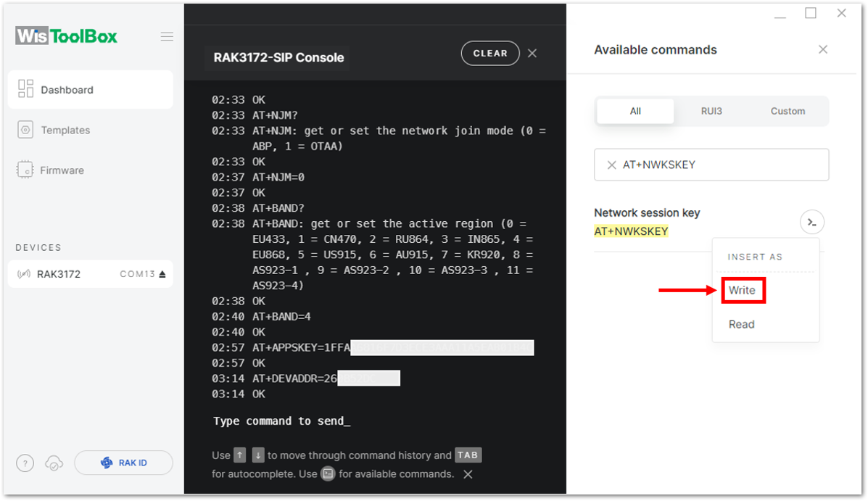
Task: Select the RAK3172 device entry
Action: [x=90, y=274]
